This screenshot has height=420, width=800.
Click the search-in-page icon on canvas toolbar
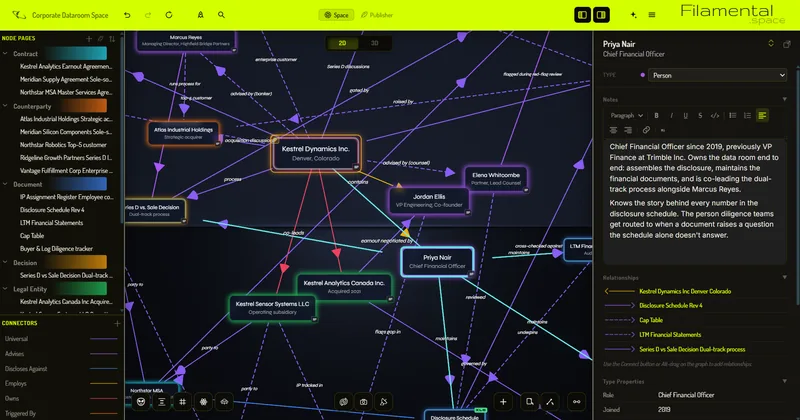530,402
